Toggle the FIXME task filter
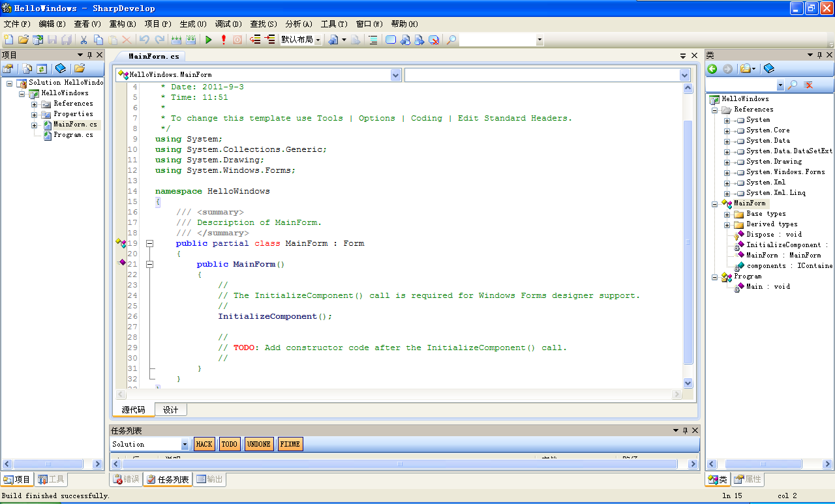Screen dimensions: 835x504 click(x=290, y=444)
